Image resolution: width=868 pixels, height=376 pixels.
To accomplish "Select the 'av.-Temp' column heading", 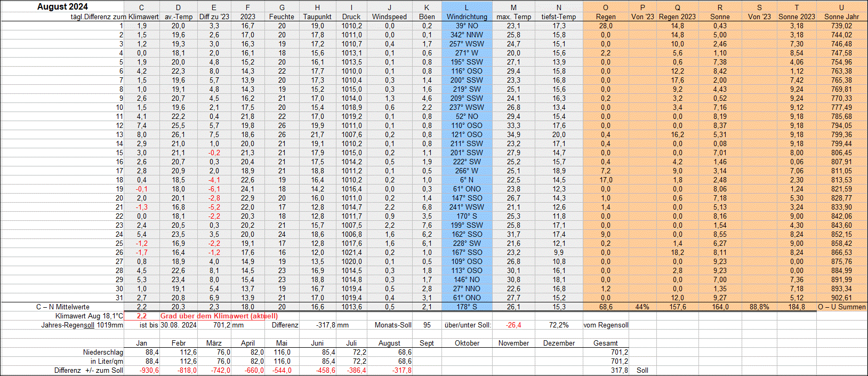I will (x=179, y=17).
